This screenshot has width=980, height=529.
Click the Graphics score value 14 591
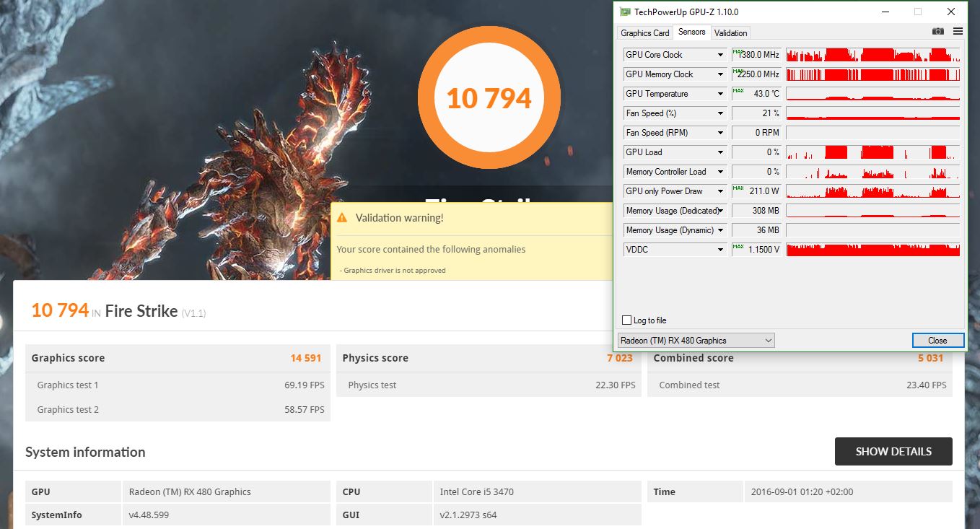tap(306, 358)
